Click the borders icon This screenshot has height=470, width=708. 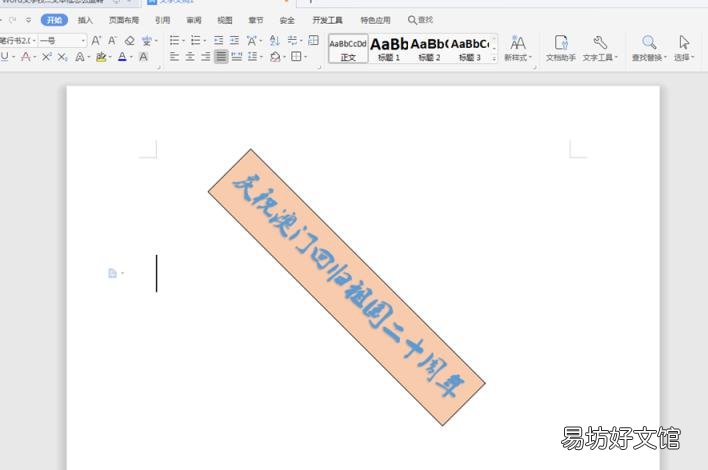pyautogui.click(x=296, y=56)
